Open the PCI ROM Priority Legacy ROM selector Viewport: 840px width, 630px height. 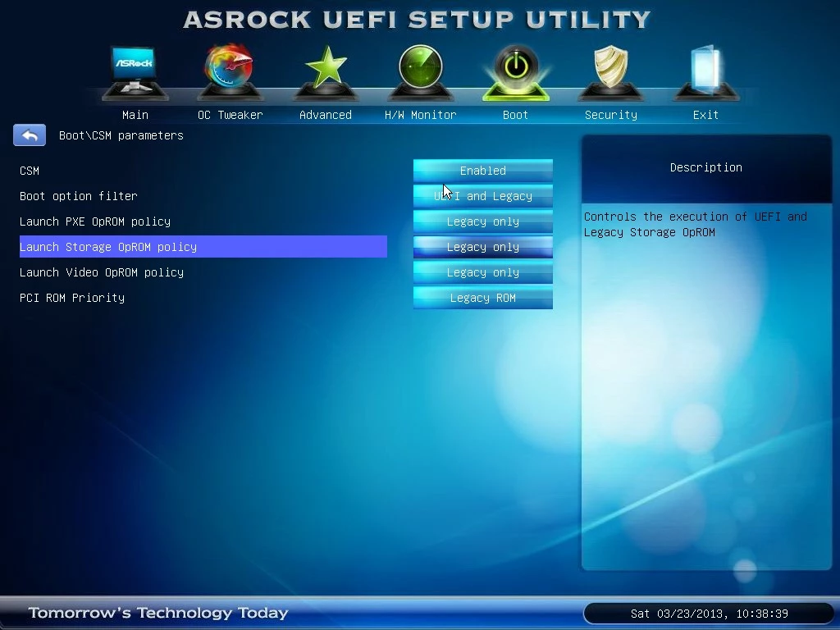[482, 298]
